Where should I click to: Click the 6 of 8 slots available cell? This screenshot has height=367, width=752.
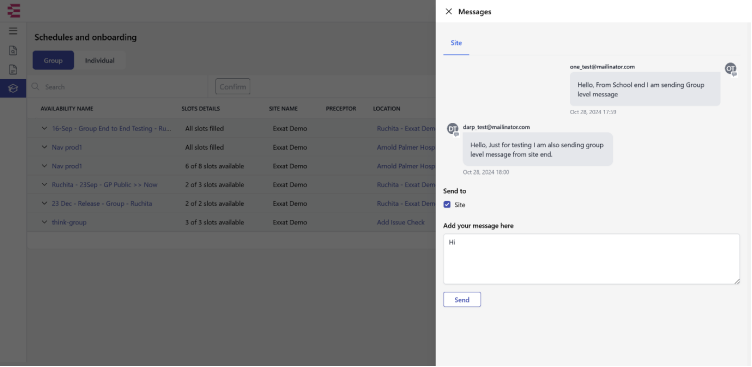(x=215, y=166)
